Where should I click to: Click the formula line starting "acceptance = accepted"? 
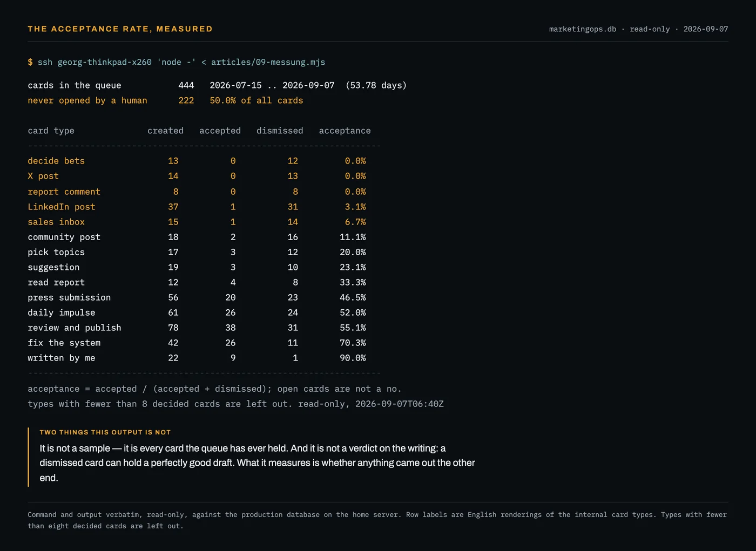tap(214, 389)
